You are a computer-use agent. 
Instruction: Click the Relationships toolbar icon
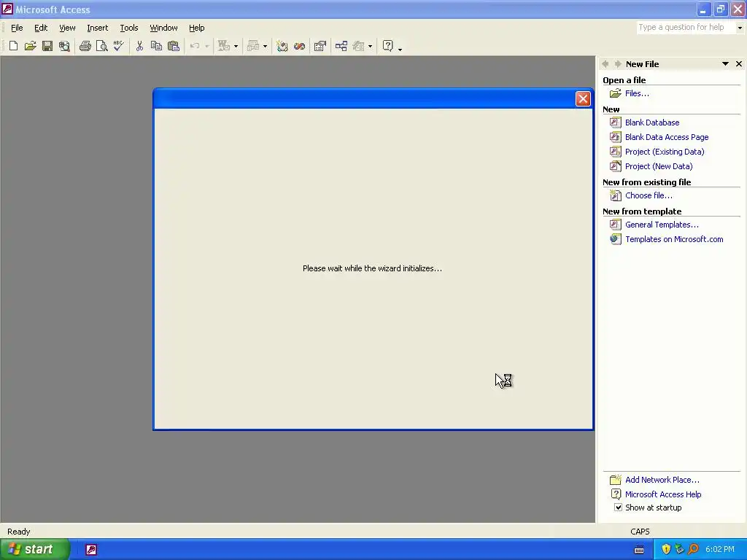[x=341, y=46]
